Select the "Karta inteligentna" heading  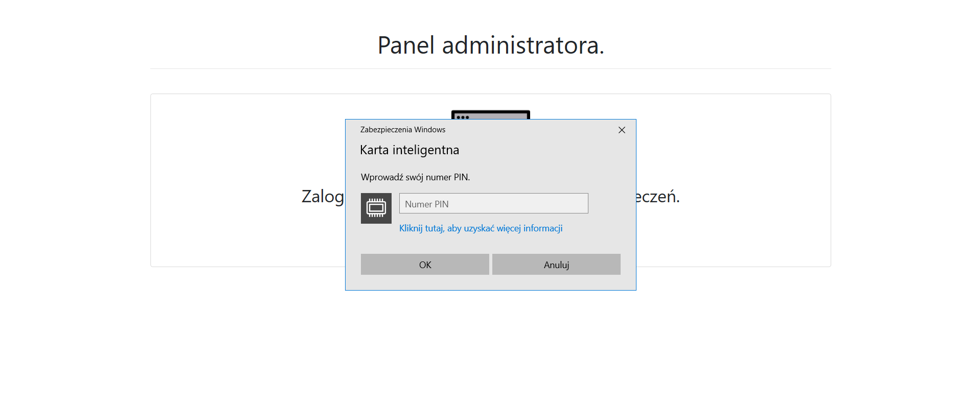(409, 150)
